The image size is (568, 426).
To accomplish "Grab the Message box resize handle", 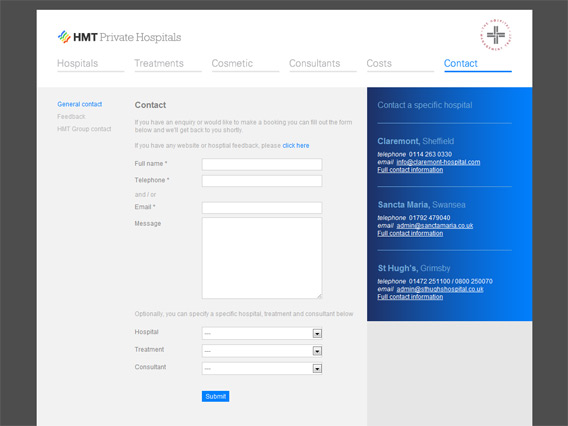I will tap(319, 296).
